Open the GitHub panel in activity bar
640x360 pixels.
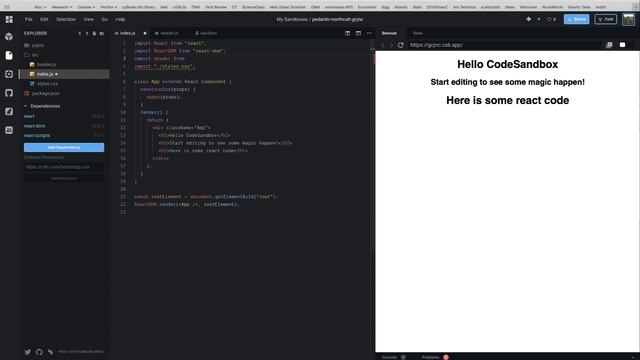(9, 93)
